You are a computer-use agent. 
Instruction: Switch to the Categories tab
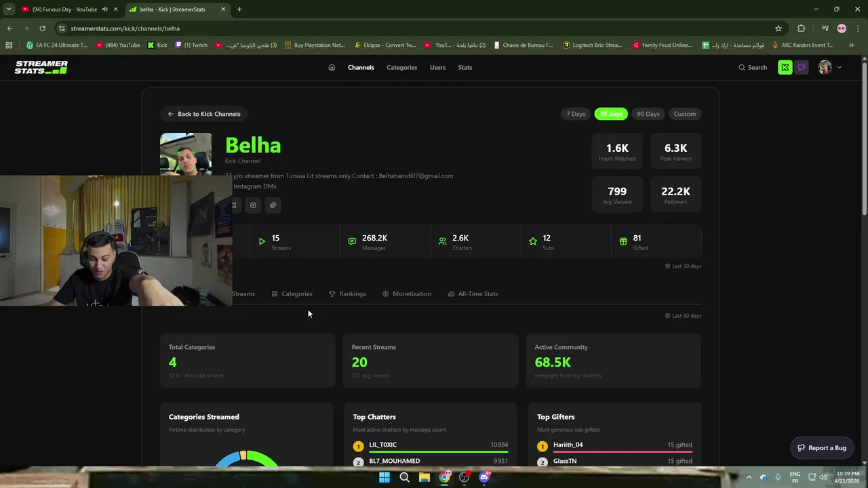(x=292, y=293)
